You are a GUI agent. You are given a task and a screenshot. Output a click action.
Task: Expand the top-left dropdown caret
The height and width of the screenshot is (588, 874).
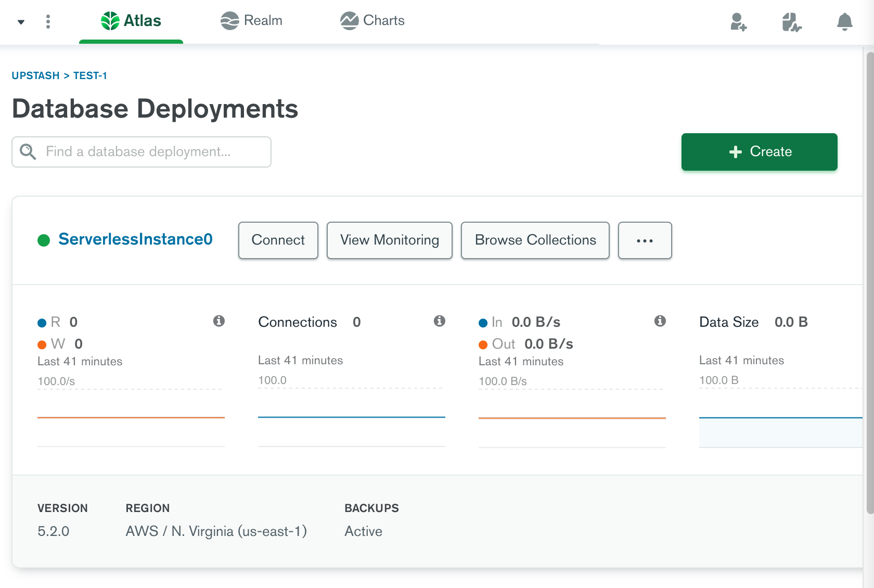pos(21,22)
